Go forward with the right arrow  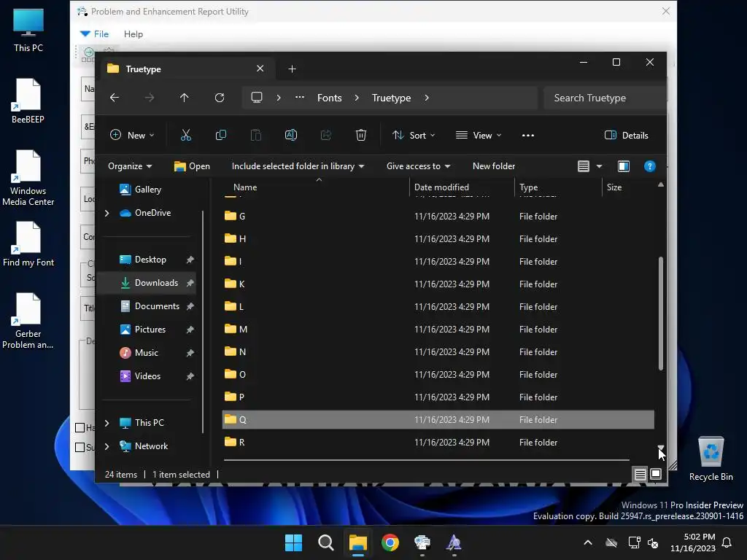(150, 98)
